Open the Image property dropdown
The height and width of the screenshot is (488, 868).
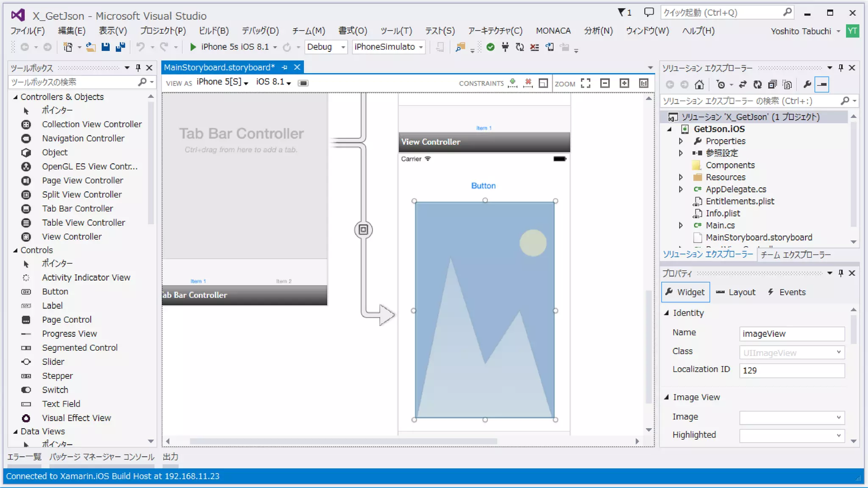[x=838, y=417]
